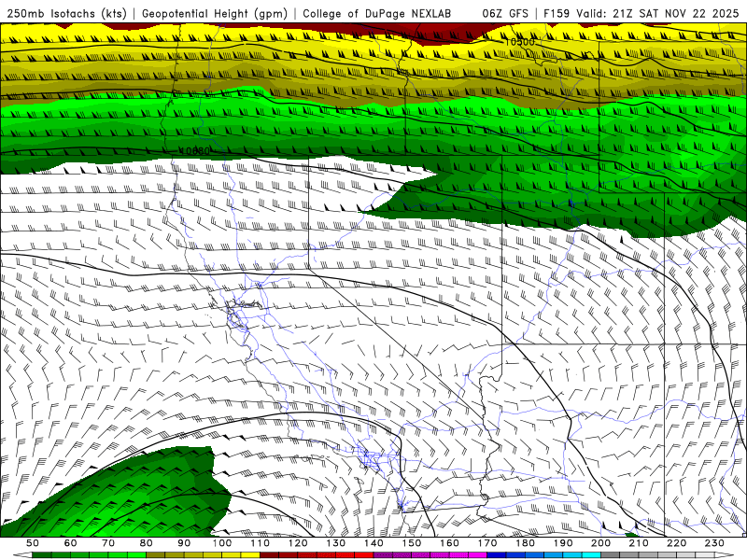Click the 10680 height contour label
The height and width of the screenshot is (560, 747).
point(195,150)
